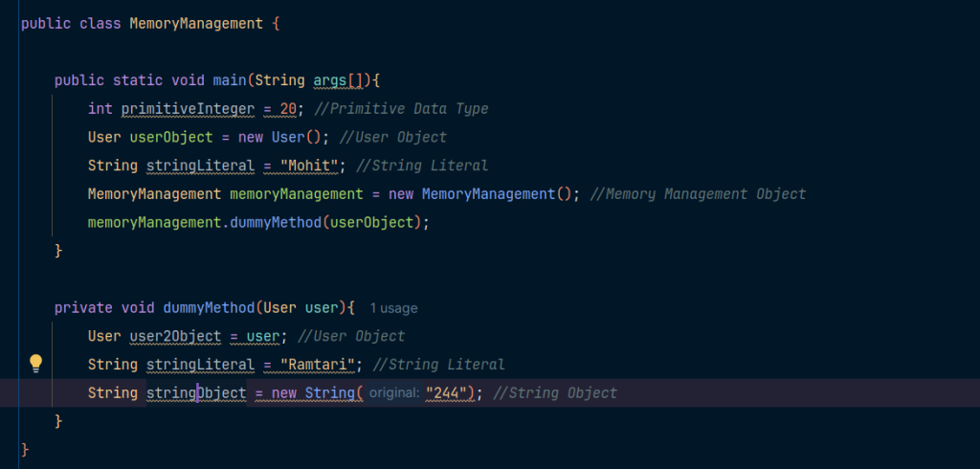Click the 'static' keyword in main signature
The width and height of the screenshot is (980, 469).
[138, 80]
